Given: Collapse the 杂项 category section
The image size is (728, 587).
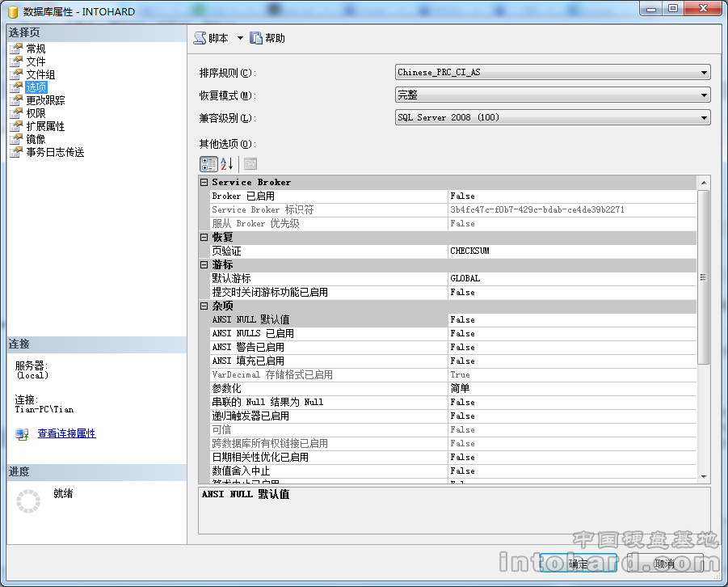Looking at the screenshot, I should tap(204, 306).
